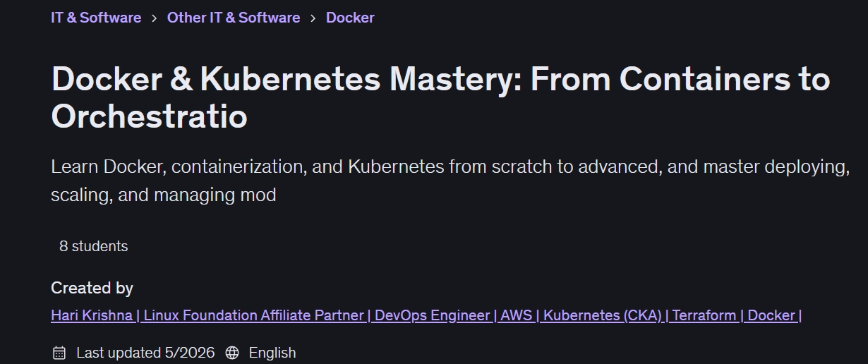Click the globe icon beside English
868x364 pixels.
click(x=232, y=353)
